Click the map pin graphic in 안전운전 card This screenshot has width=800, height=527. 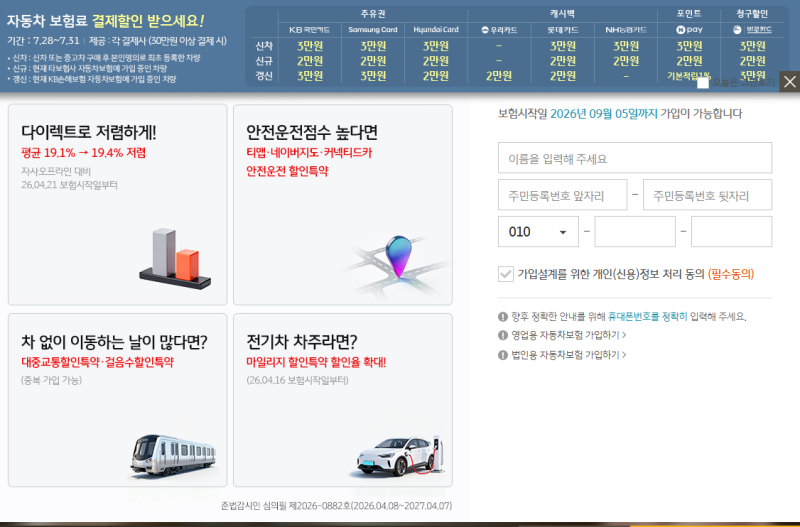click(x=398, y=258)
